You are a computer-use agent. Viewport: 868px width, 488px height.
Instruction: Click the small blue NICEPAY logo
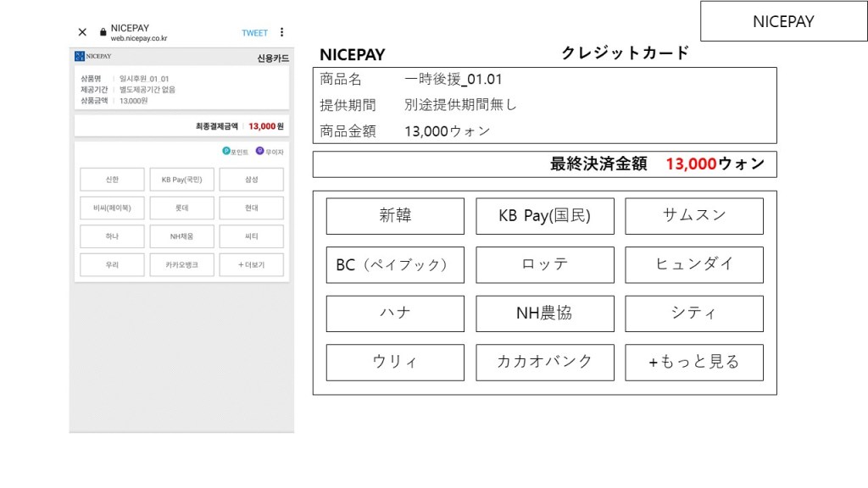tap(80, 56)
